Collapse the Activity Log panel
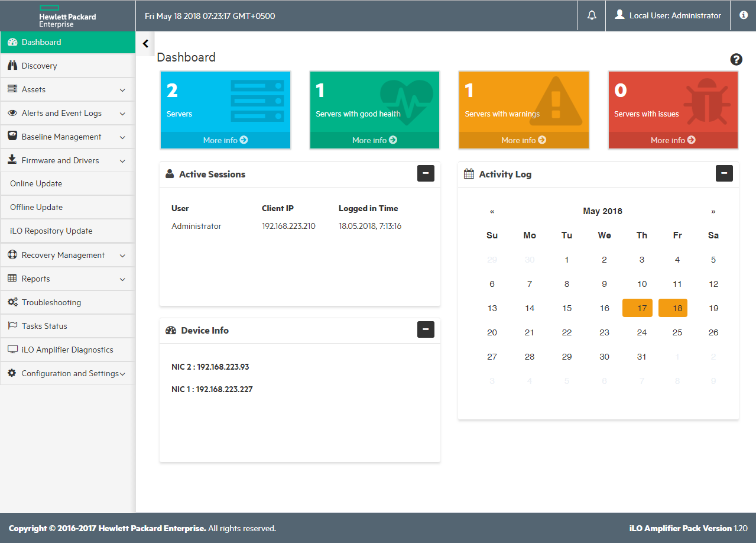 click(x=724, y=173)
